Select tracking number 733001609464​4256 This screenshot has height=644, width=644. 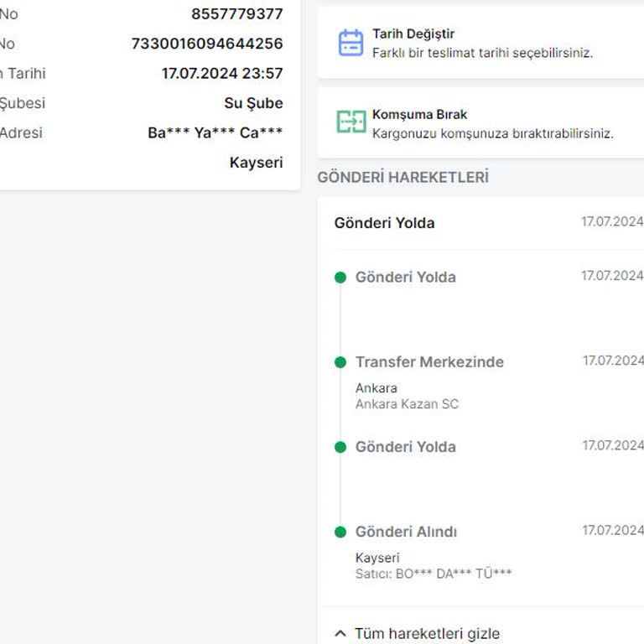(x=207, y=44)
